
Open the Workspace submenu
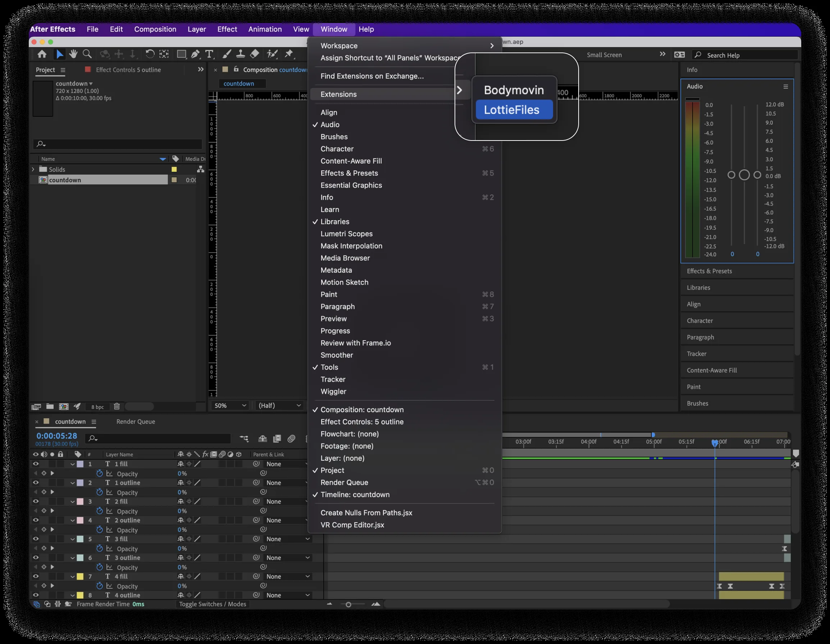point(404,46)
